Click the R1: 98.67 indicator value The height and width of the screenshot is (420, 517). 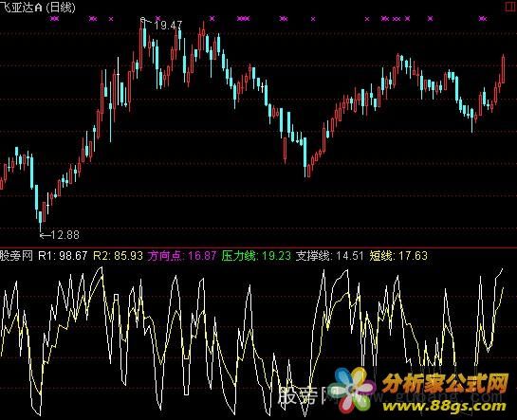click(x=63, y=256)
